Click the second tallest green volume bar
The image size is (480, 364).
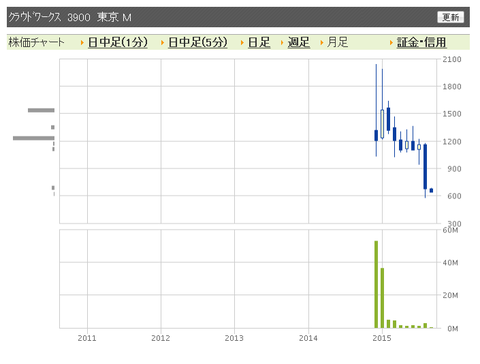pyautogui.click(x=382, y=298)
